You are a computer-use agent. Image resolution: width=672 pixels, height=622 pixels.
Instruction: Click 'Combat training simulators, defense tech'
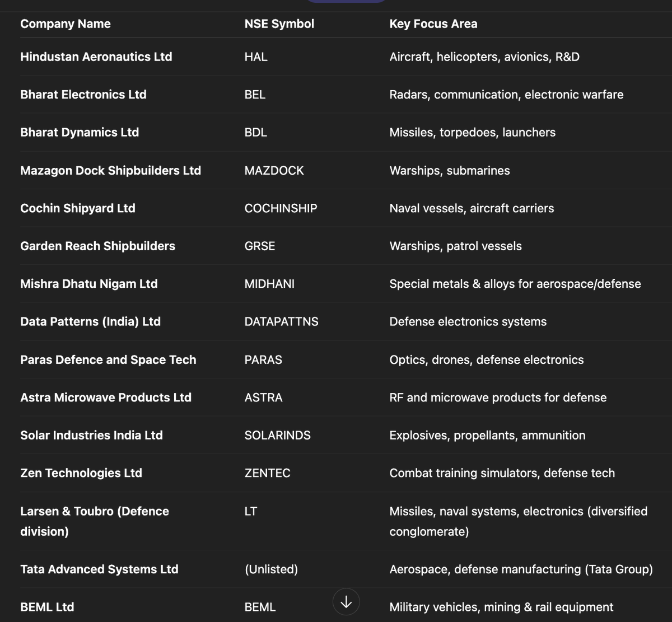(x=502, y=473)
